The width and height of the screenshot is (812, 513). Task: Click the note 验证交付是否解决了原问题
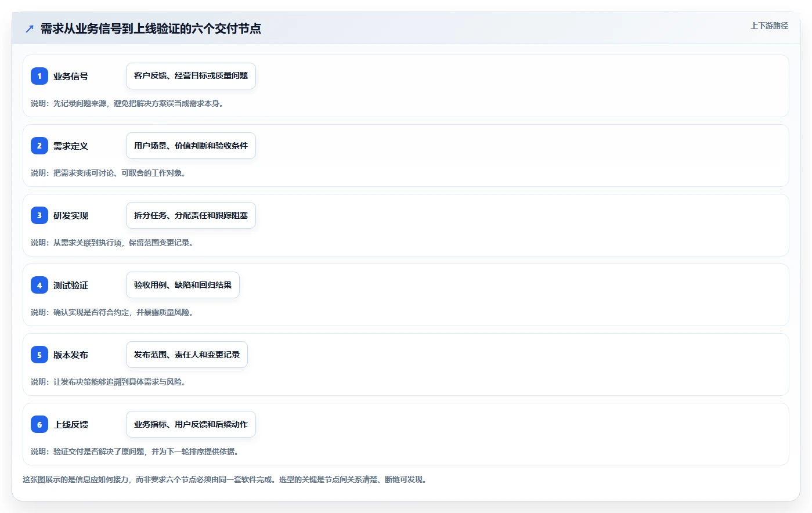tap(99, 451)
